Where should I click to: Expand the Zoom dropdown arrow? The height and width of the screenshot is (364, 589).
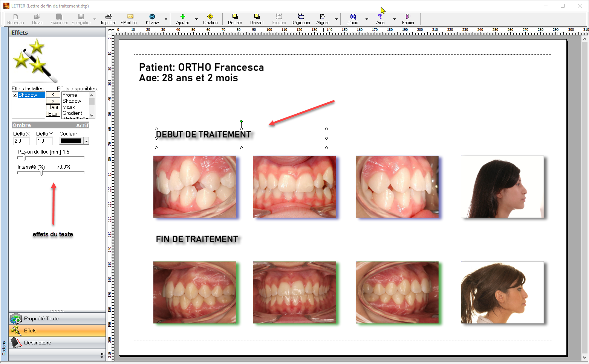(367, 19)
